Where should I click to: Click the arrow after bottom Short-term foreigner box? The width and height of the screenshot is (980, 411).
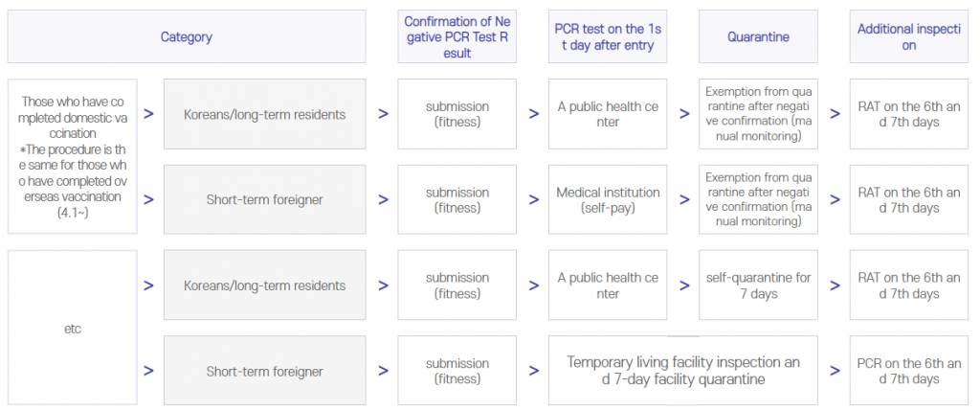(383, 371)
